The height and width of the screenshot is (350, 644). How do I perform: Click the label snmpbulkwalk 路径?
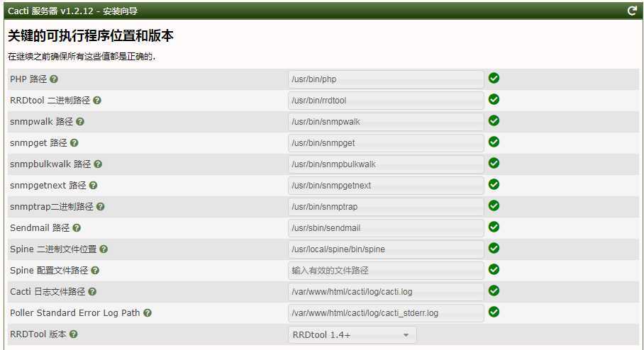50,164
